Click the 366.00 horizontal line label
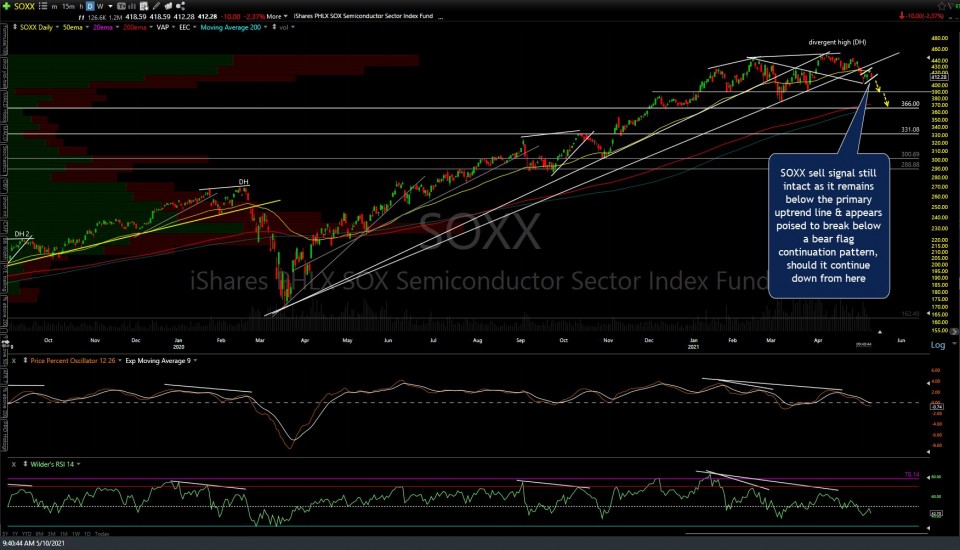This screenshot has width=960, height=550. point(910,104)
